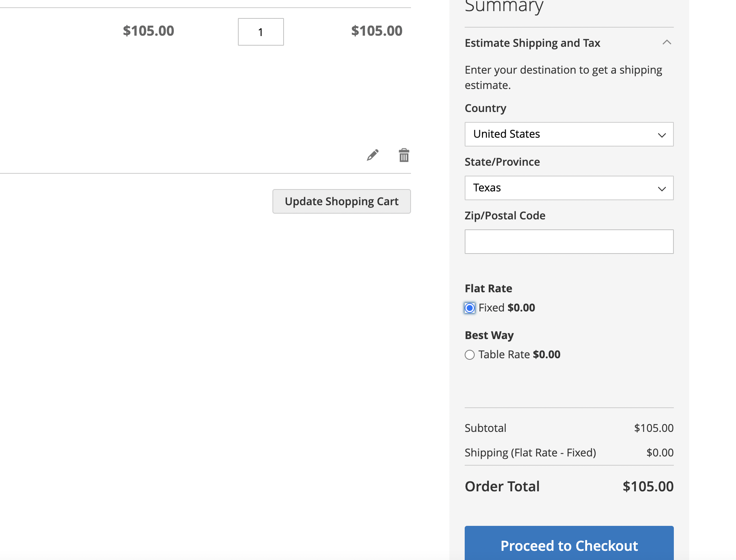Click the Order Total amount
Image resolution: width=736 pixels, height=560 pixels.
647,486
